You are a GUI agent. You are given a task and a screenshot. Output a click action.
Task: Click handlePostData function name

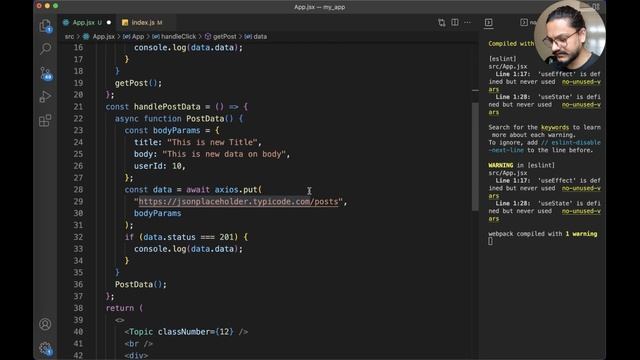pos(167,107)
